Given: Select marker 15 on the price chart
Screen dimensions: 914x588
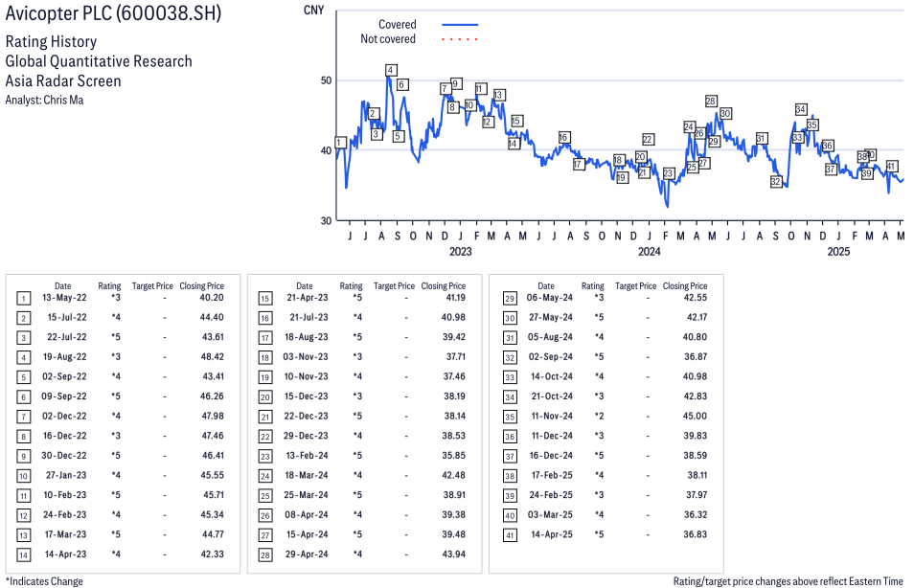Looking at the screenshot, I should [517, 121].
